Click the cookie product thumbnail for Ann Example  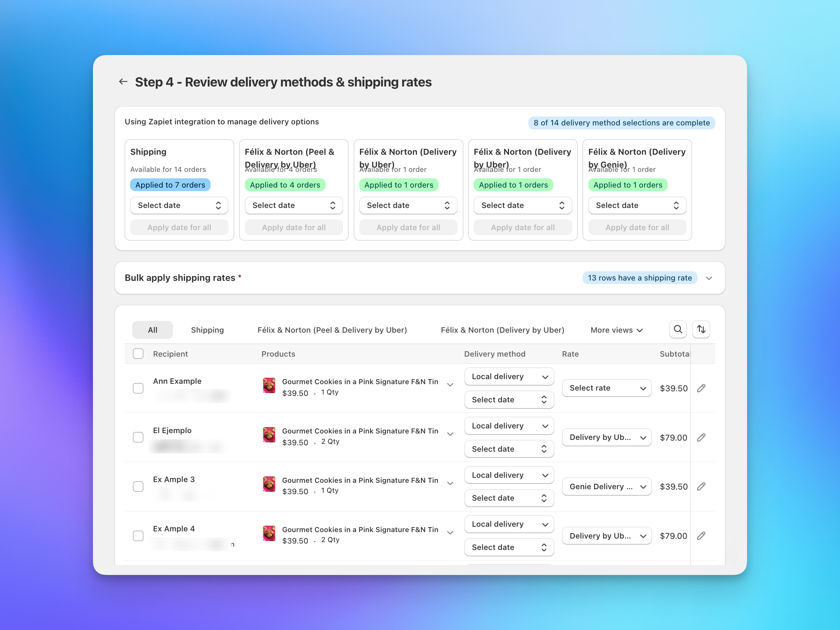pyautogui.click(x=269, y=386)
